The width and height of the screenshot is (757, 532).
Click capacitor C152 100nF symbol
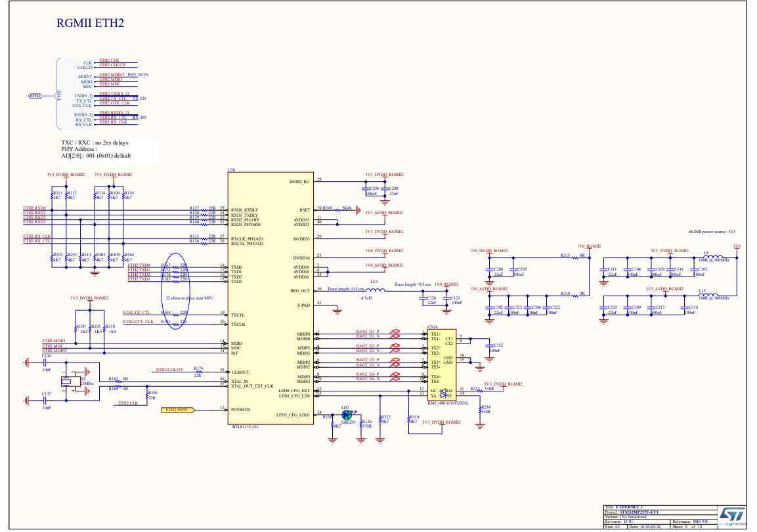(490, 345)
